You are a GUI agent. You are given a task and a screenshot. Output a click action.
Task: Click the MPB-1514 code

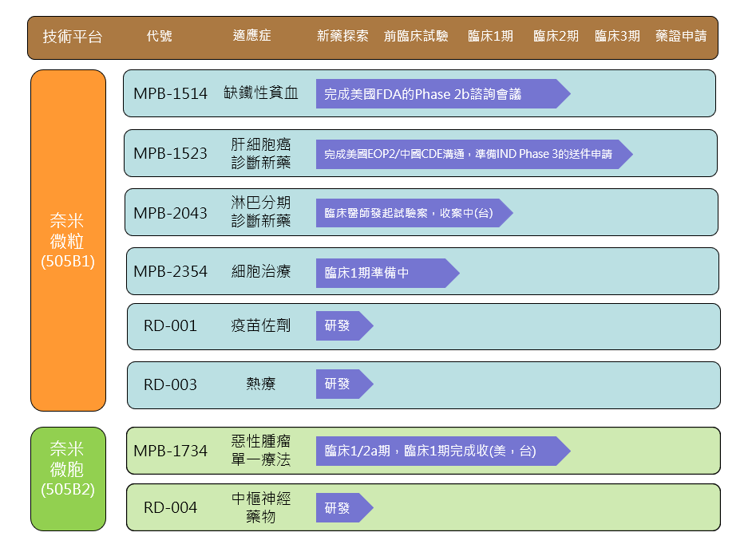[170, 93]
